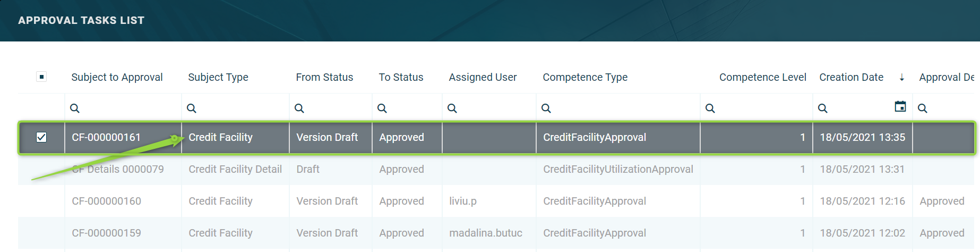980x252 pixels.
Task: Click search icon in Competence Type filter
Action: [546, 108]
